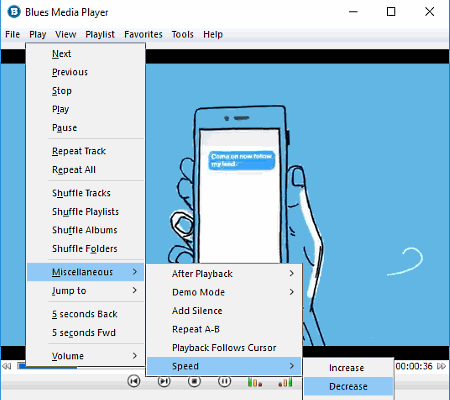The height and width of the screenshot is (400, 450).
Task: Click the next track button in control bar
Action: (x=164, y=381)
